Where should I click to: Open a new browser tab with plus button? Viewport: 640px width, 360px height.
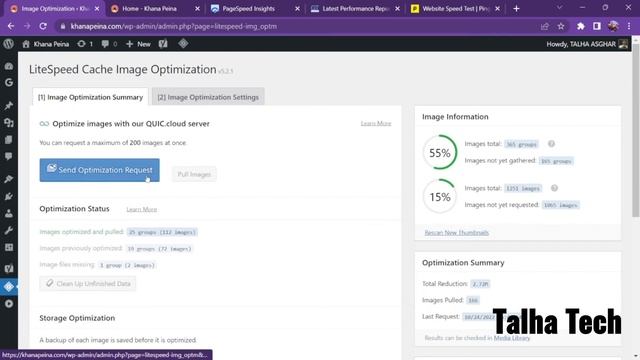click(516, 9)
